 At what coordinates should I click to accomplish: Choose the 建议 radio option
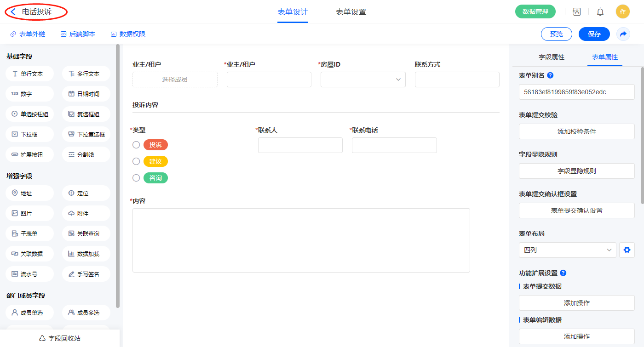click(136, 161)
